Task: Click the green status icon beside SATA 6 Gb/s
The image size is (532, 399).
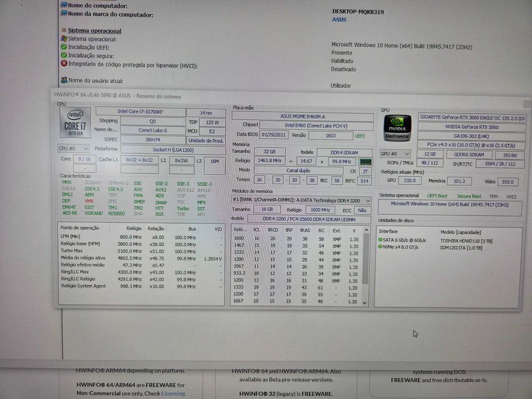Action: click(x=380, y=239)
